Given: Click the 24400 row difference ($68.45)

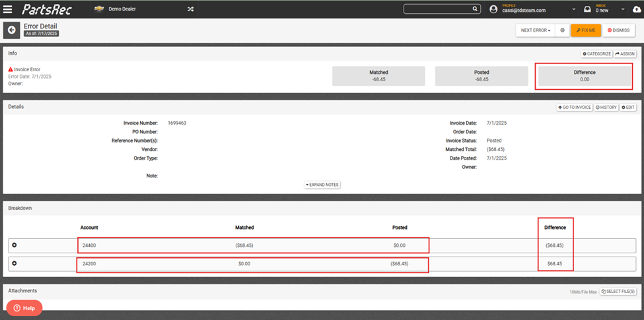Looking at the screenshot, I should (554, 245).
